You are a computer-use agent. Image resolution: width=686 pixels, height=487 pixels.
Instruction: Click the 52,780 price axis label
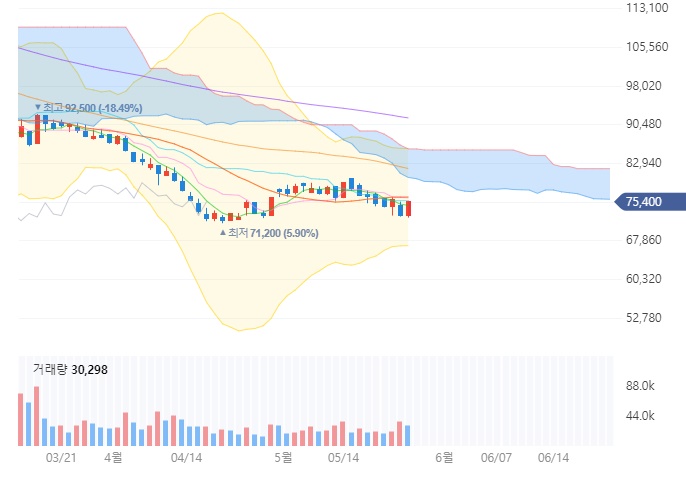tap(644, 318)
